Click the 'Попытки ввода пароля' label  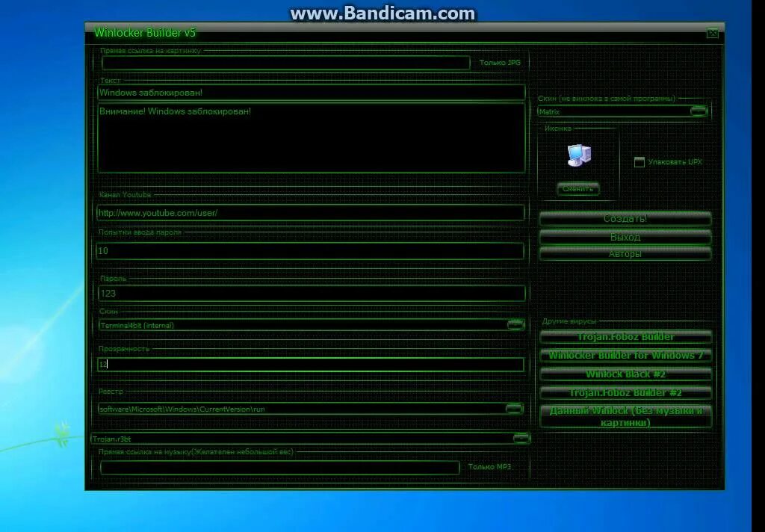click(140, 232)
